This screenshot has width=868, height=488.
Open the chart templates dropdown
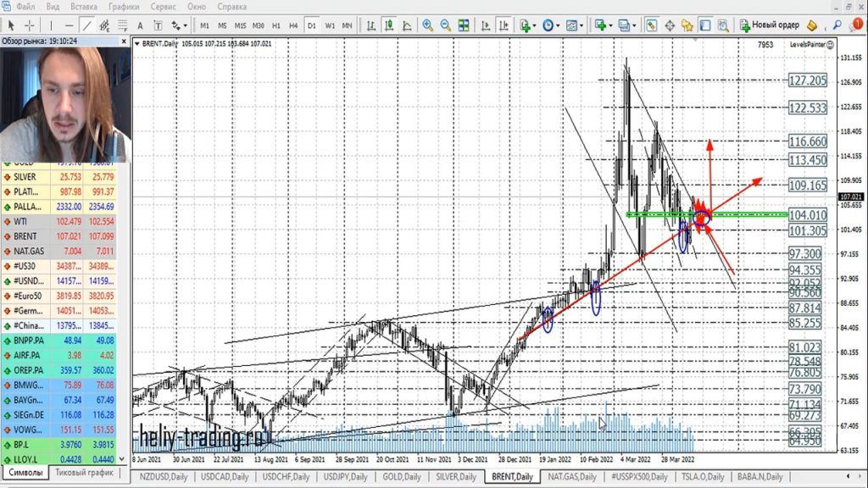coord(581,25)
